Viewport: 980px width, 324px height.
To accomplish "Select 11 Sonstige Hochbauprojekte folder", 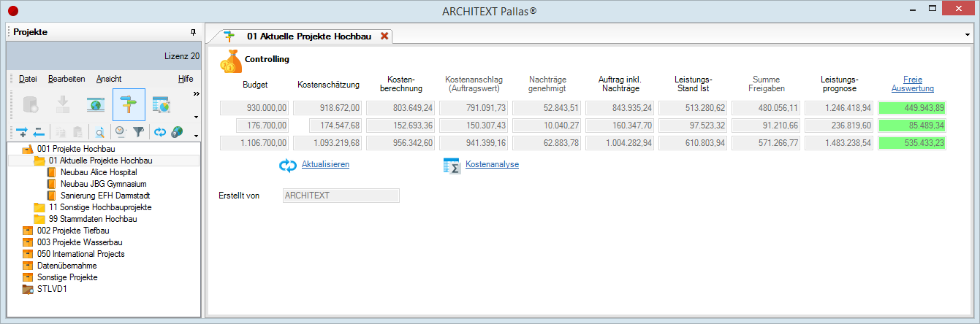I will click(102, 207).
